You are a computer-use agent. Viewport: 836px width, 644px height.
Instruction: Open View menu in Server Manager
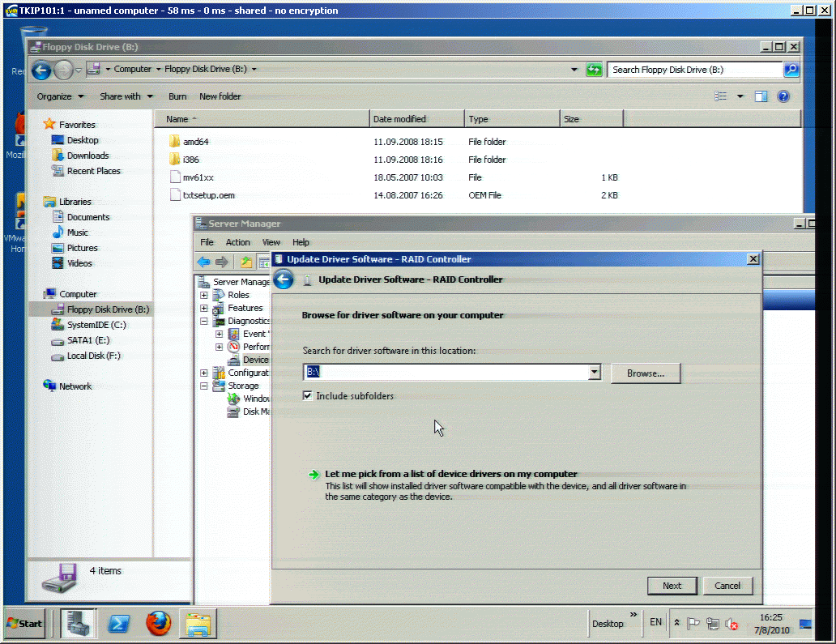pos(271,242)
